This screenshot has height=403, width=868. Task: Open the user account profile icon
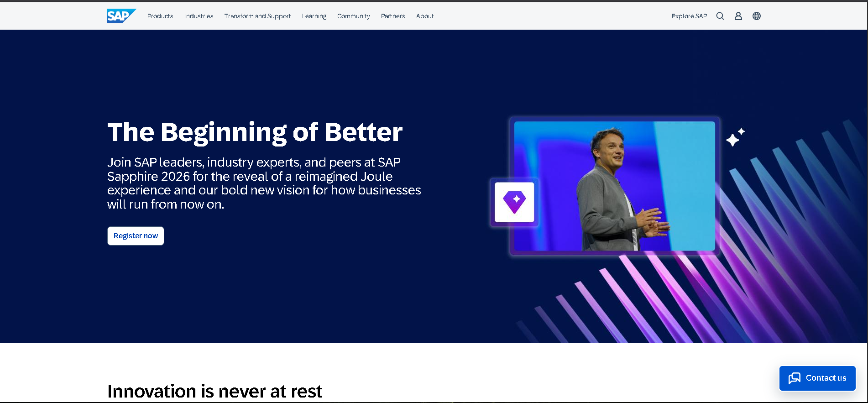(x=738, y=16)
